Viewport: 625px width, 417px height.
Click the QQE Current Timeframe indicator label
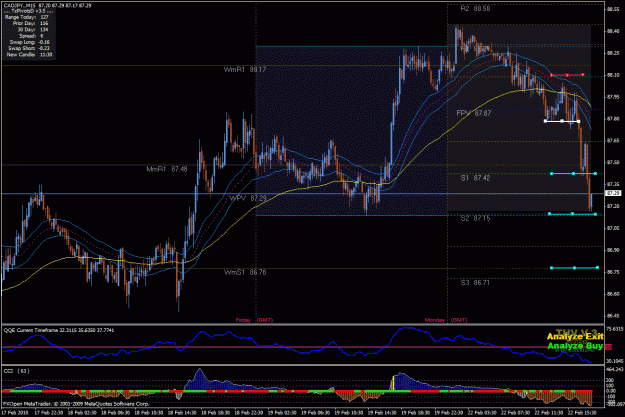[59, 330]
